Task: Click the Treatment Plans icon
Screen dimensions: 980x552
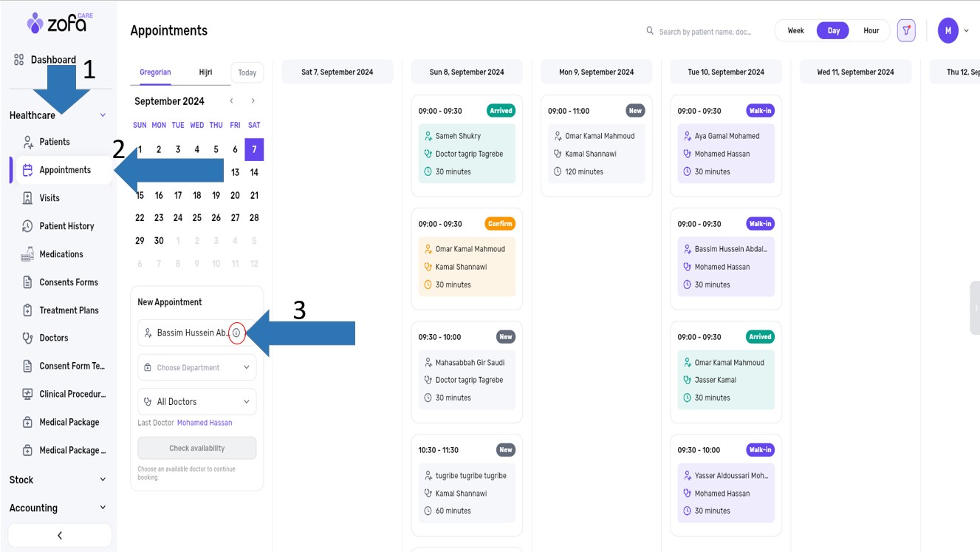Action: pyautogui.click(x=27, y=310)
